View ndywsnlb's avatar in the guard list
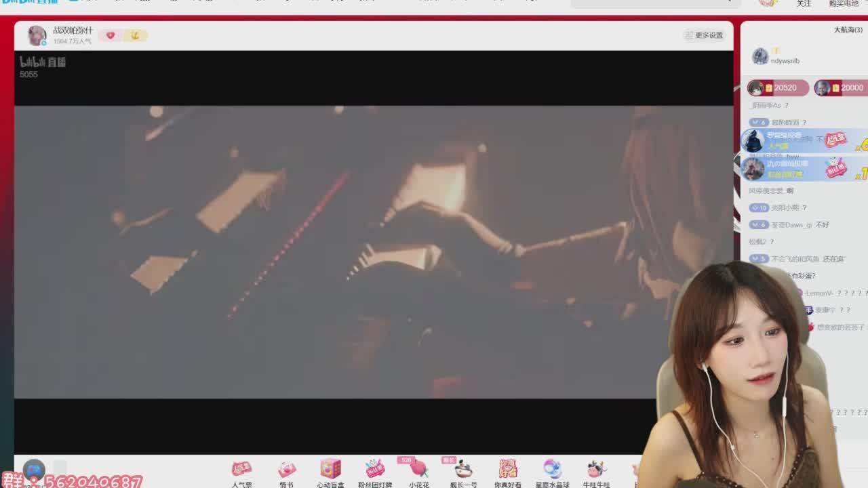Viewport: 868px width, 488px height. [x=760, y=57]
